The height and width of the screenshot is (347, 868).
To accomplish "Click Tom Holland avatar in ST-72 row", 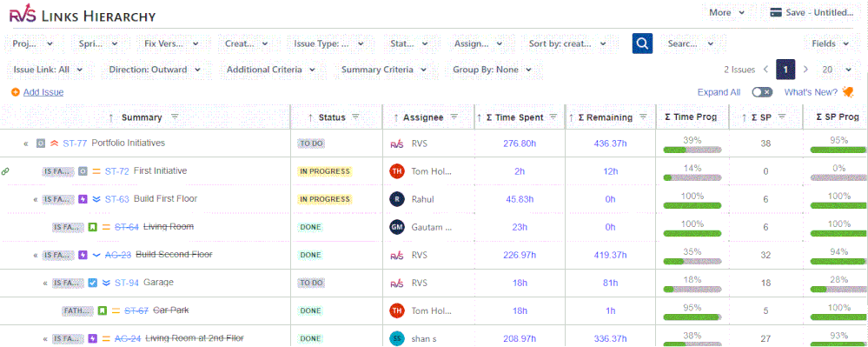I will 396,171.
